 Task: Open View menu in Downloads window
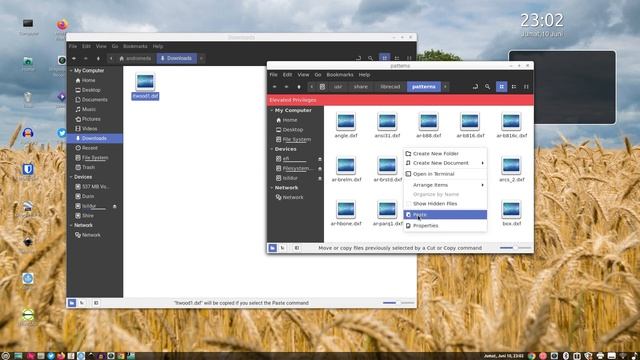[x=101, y=46]
